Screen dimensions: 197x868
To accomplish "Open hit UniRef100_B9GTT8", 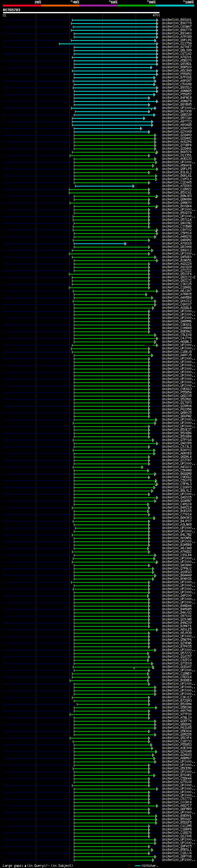I will [x=176, y=23].
